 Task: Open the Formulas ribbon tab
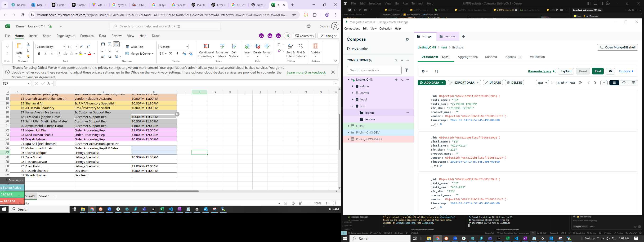tap(87, 36)
